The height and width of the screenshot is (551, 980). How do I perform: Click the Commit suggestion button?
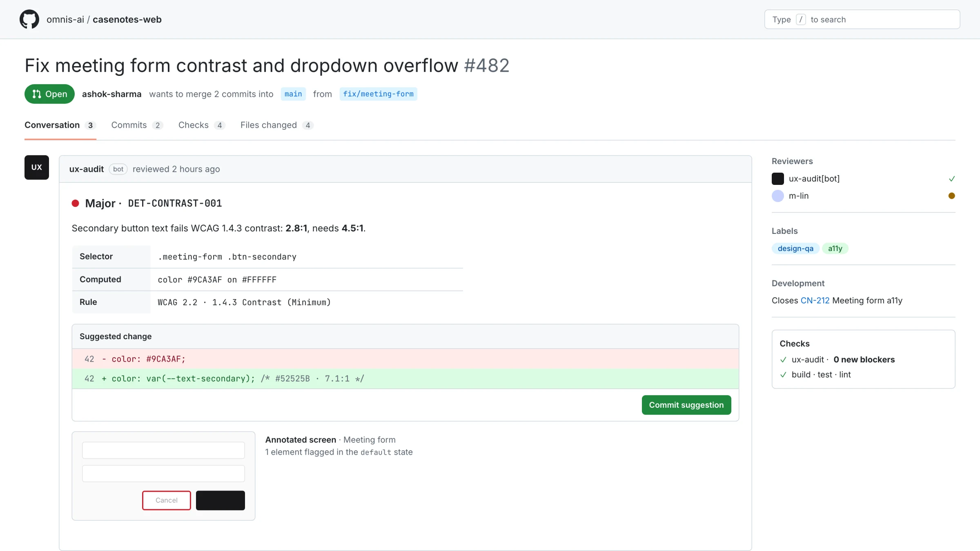(686, 405)
